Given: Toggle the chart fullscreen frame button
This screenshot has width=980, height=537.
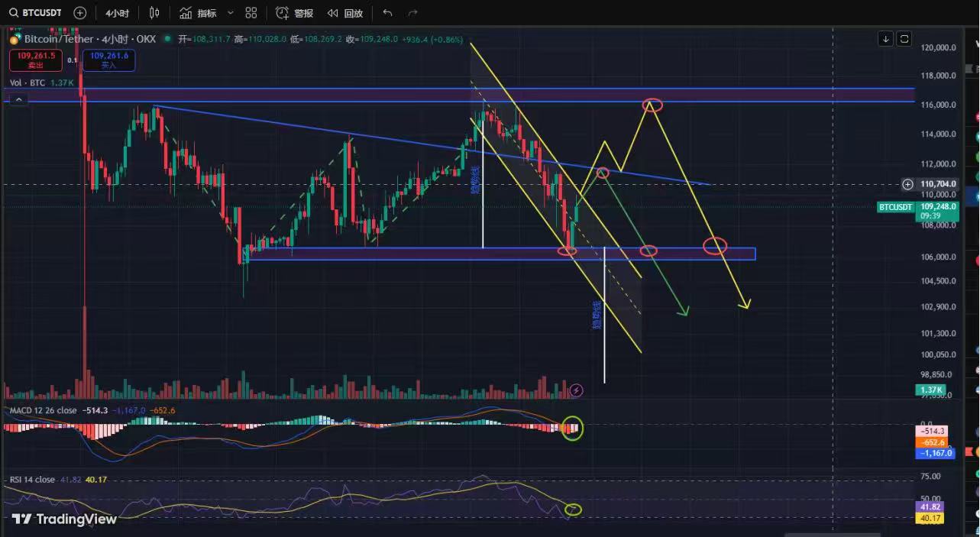Looking at the screenshot, I should tap(904, 38).
